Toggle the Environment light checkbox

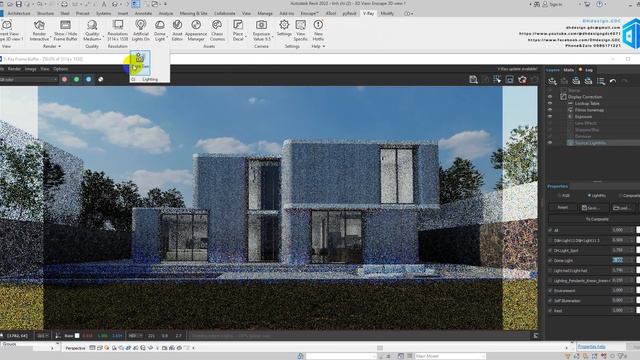click(x=550, y=291)
